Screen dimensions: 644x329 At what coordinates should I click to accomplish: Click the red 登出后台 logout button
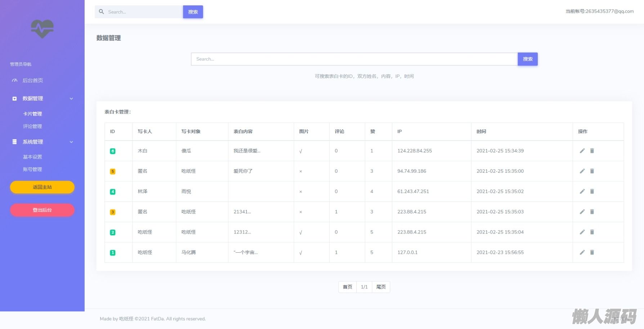(42, 210)
